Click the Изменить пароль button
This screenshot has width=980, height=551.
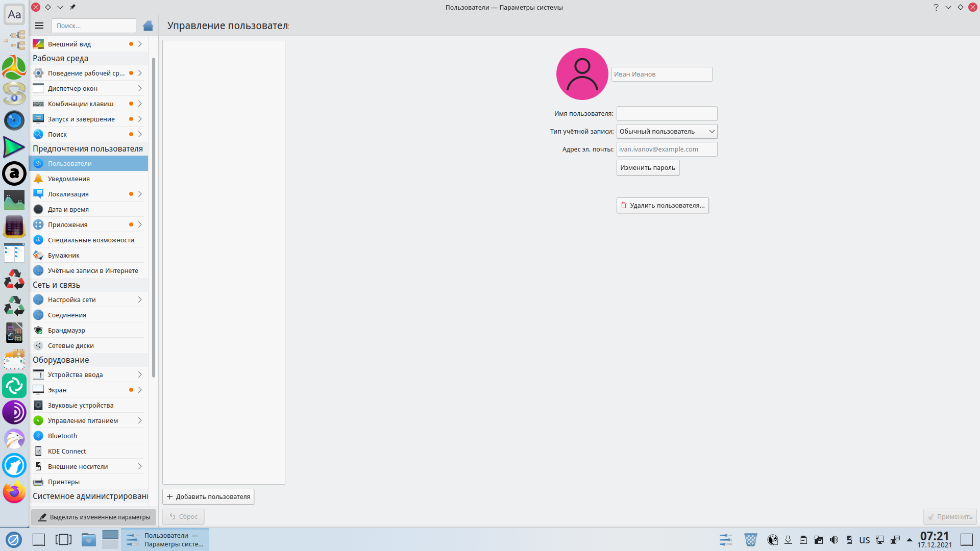pyautogui.click(x=647, y=167)
